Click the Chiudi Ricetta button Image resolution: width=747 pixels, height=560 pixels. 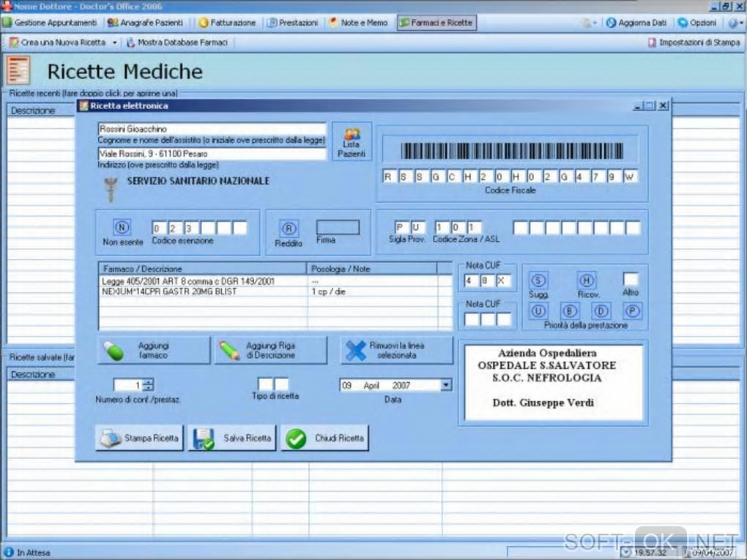pyautogui.click(x=325, y=438)
